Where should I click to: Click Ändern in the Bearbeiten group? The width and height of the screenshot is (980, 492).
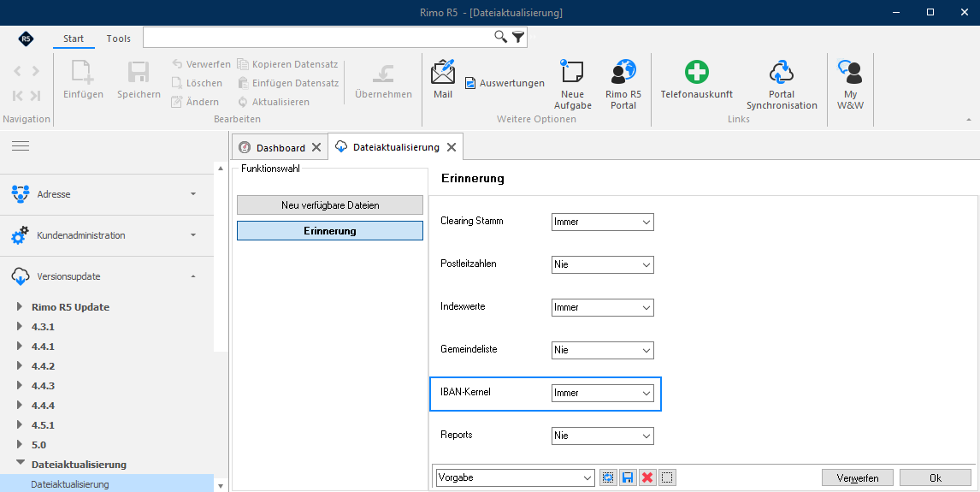pyautogui.click(x=196, y=102)
